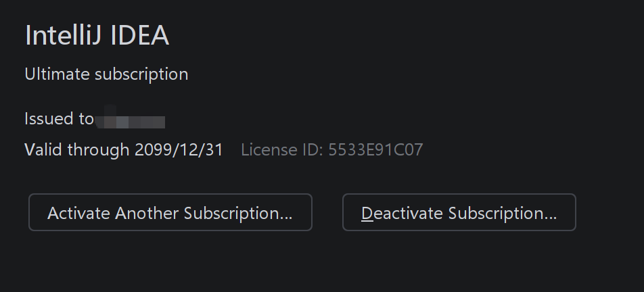
Task: Click the word Ultimate in the subtitle
Action: coord(57,74)
